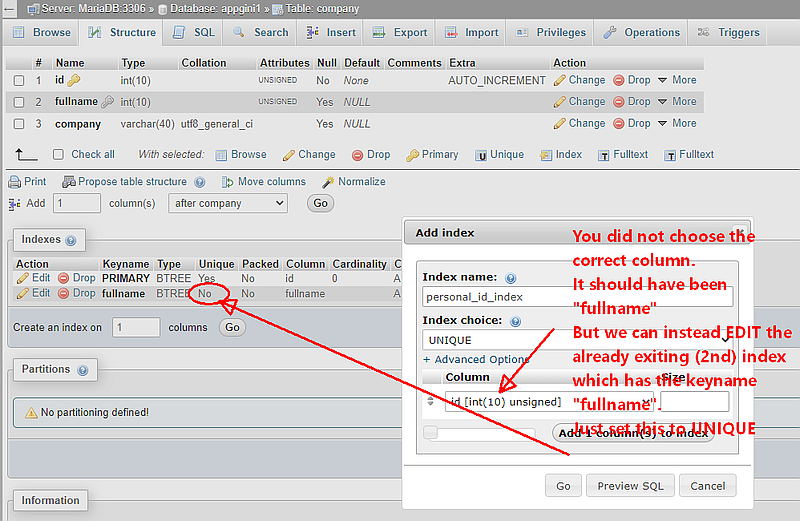Click Change pencil icon for fullname row
Image resolution: width=800 pixels, height=521 pixels.
[x=560, y=102]
